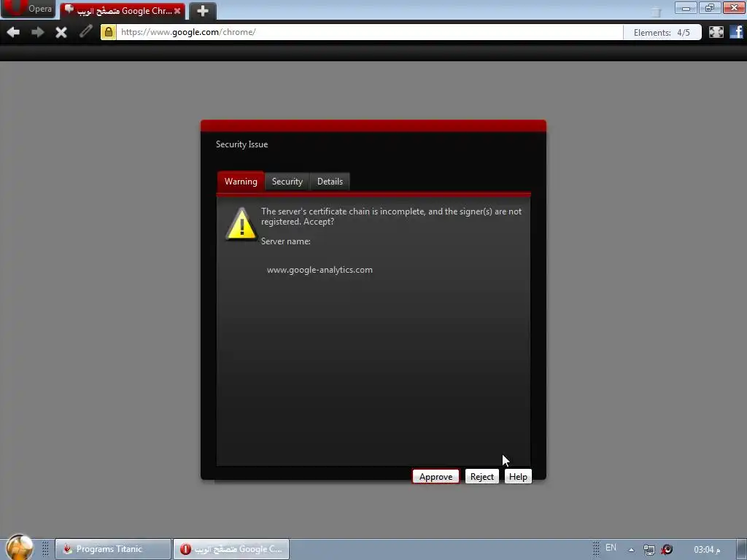Switch to the Details tab
The width and height of the screenshot is (747, 560).
(x=330, y=182)
